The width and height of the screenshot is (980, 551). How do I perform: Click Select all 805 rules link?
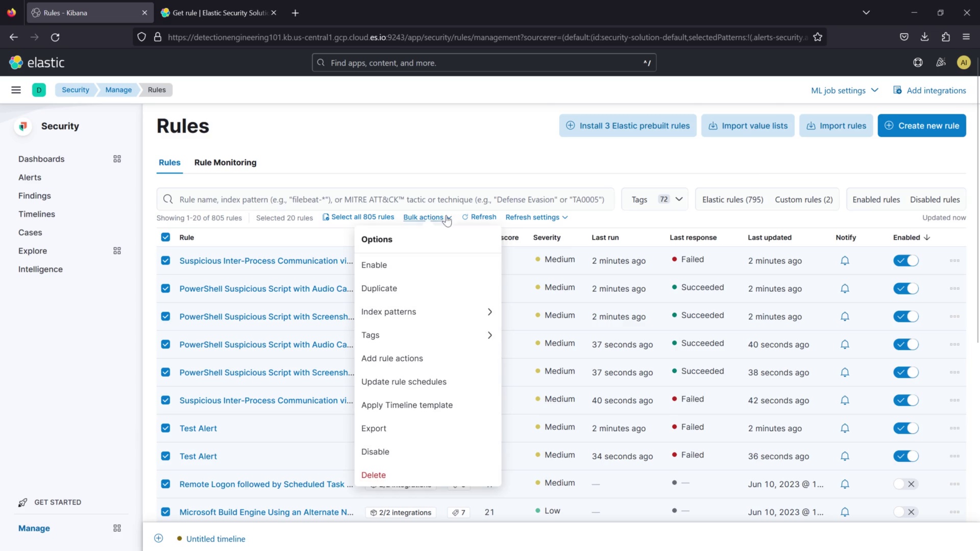[358, 217]
